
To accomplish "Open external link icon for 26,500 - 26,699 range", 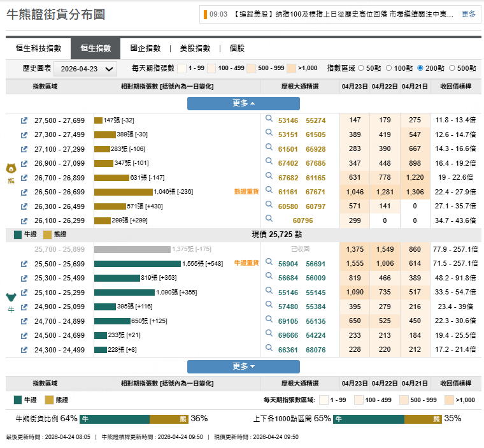I will tap(24, 192).
